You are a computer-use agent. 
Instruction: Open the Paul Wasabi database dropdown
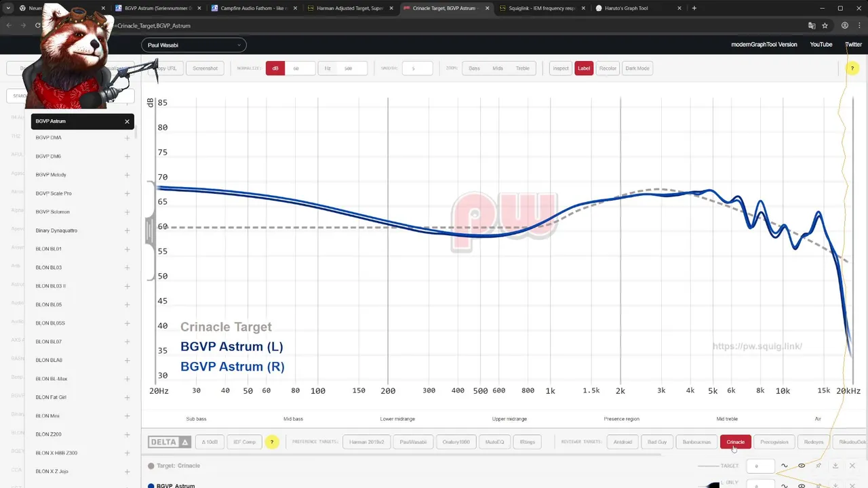[x=194, y=45]
